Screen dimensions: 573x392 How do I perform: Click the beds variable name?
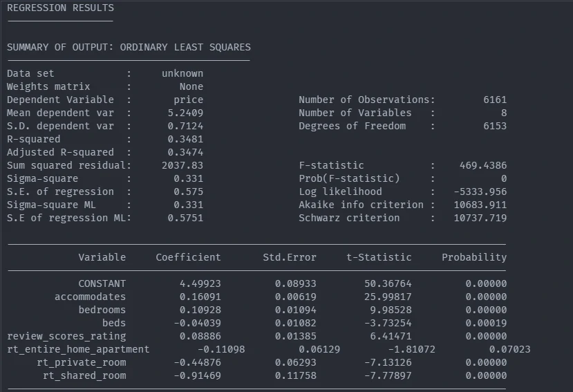tap(114, 324)
